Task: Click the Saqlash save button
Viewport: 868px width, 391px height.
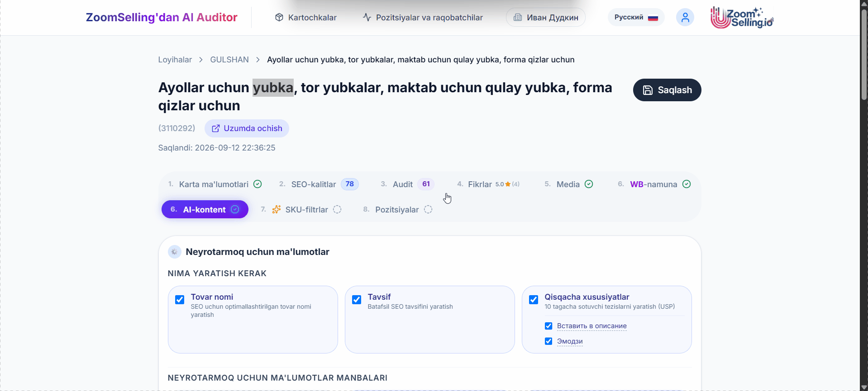Action: (x=667, y=90)
